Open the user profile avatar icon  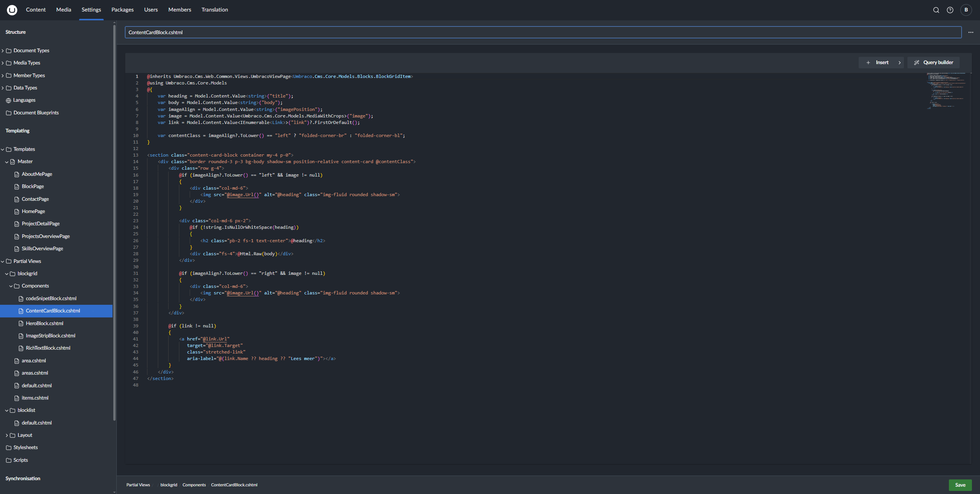point(966,10)
